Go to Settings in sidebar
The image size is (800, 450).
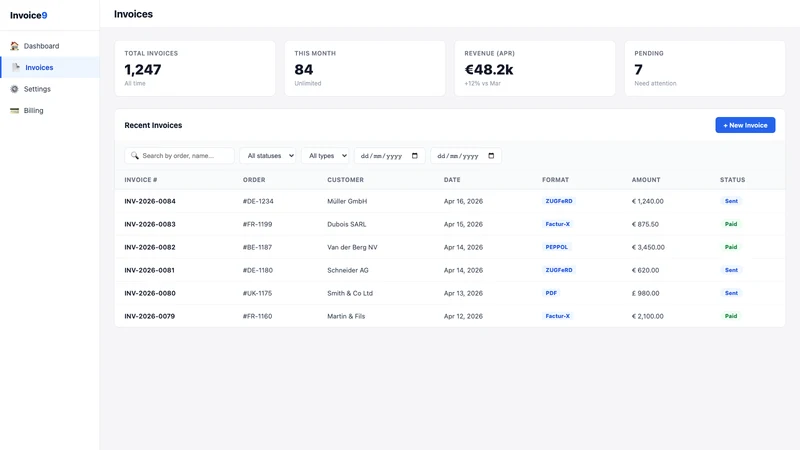(x=50, y=89)
